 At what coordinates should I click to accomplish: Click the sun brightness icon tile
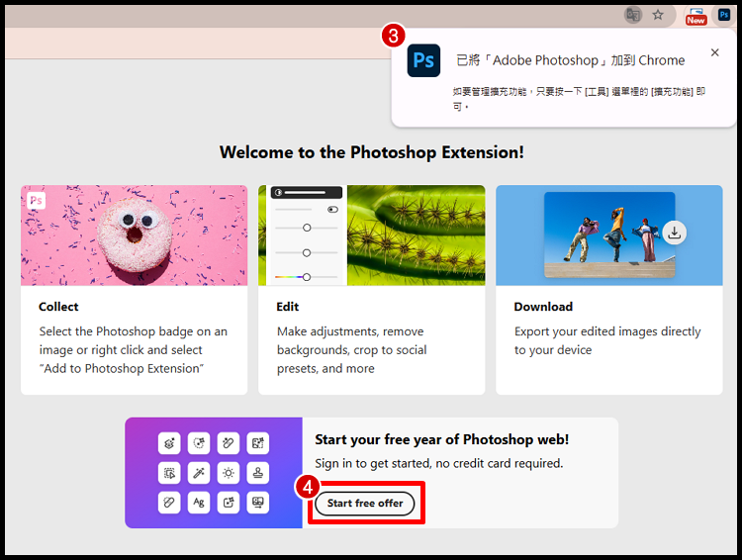tap(229, 472)
